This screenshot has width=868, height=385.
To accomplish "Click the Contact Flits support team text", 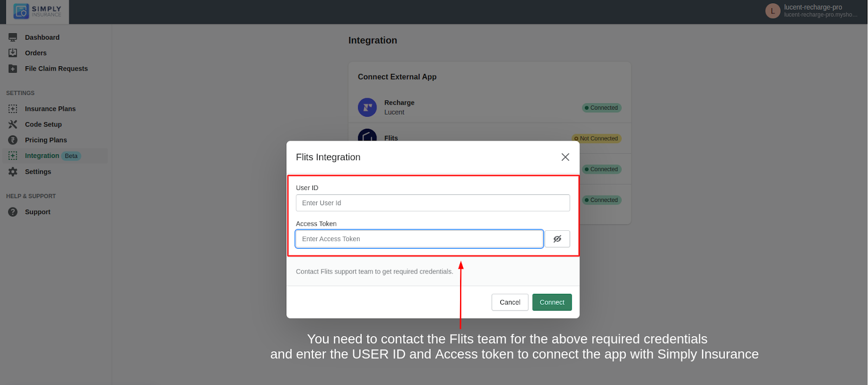I will 374,272.
